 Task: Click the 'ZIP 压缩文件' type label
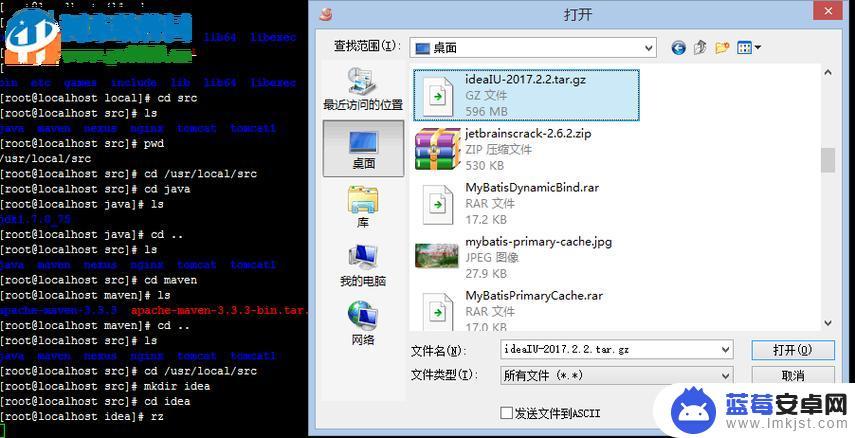[498, 149]
